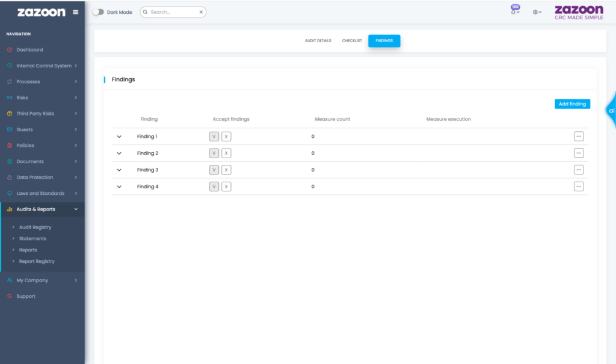Click the Support search icon
Screen dimensions: 616x364
(10, 297)
